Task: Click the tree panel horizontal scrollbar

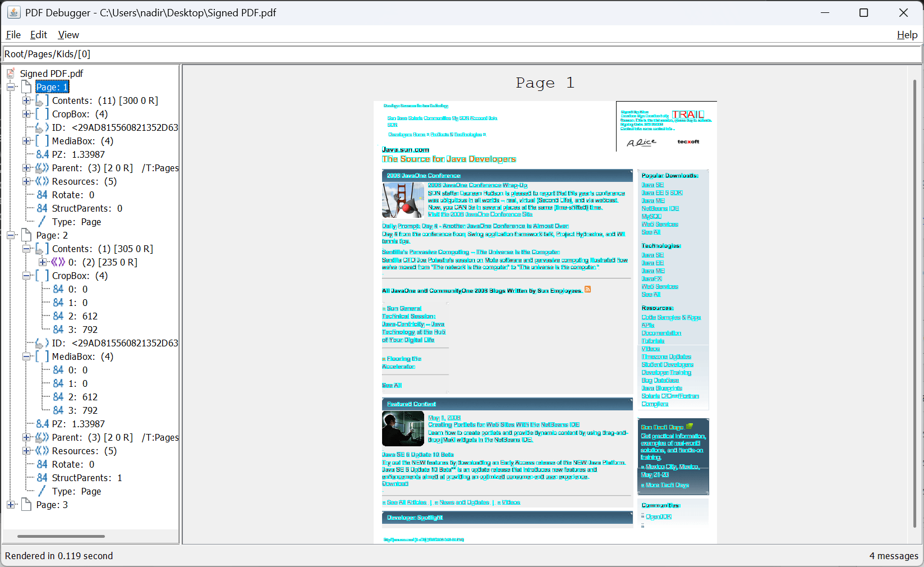Action: [61, 536]
